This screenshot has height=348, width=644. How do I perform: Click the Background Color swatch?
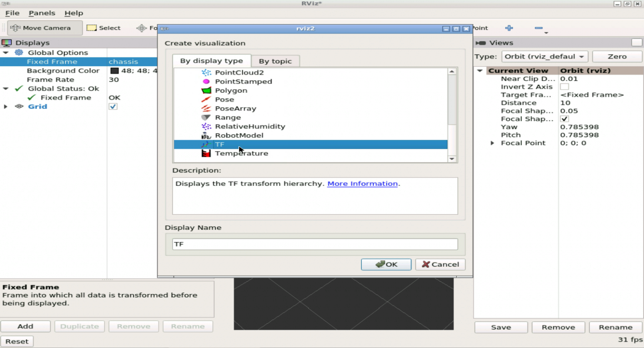click(114, 71)
